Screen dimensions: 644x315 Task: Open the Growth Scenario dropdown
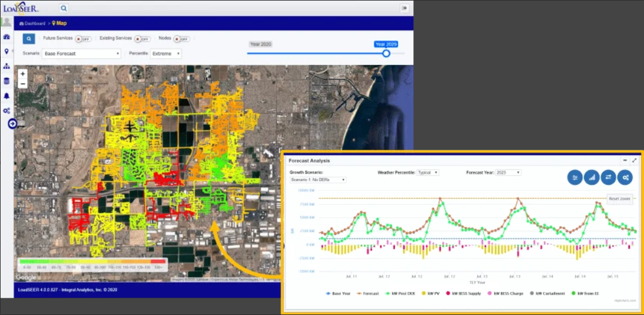point(318,180)
